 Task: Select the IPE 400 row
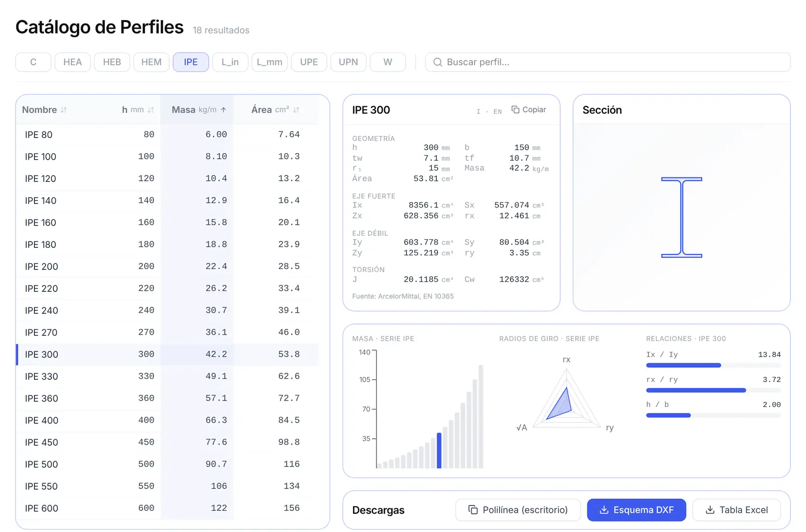click(x=167, y=420)
